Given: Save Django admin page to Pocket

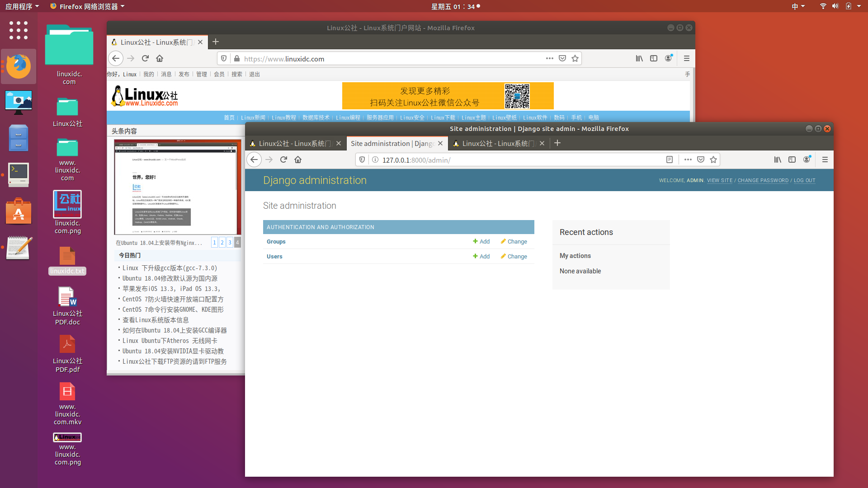Looking at the screenshot, I should click(x=701, y=160).
